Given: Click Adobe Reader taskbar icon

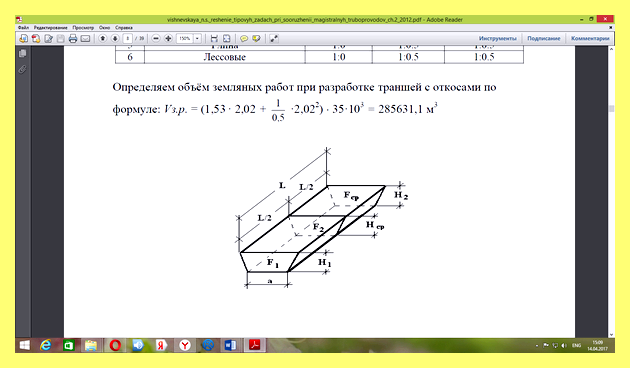Looking at the screenshot, I should (254, 345).
